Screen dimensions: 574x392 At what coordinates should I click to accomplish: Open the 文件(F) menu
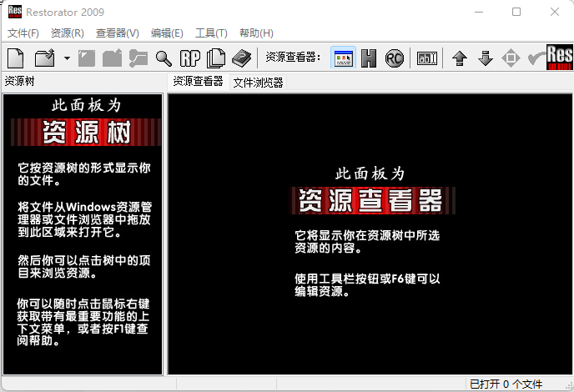[x=23, y=33]
